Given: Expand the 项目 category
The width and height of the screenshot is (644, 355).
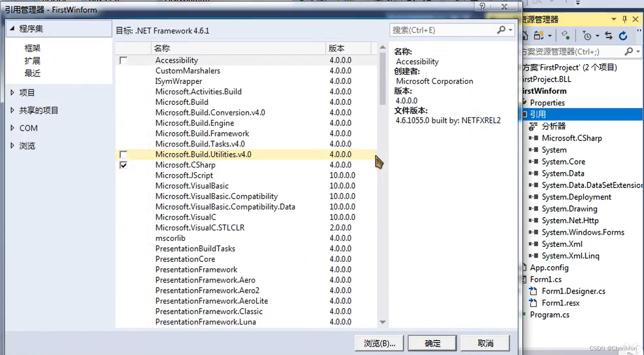Looking at the screenshot, I should 12,93.
